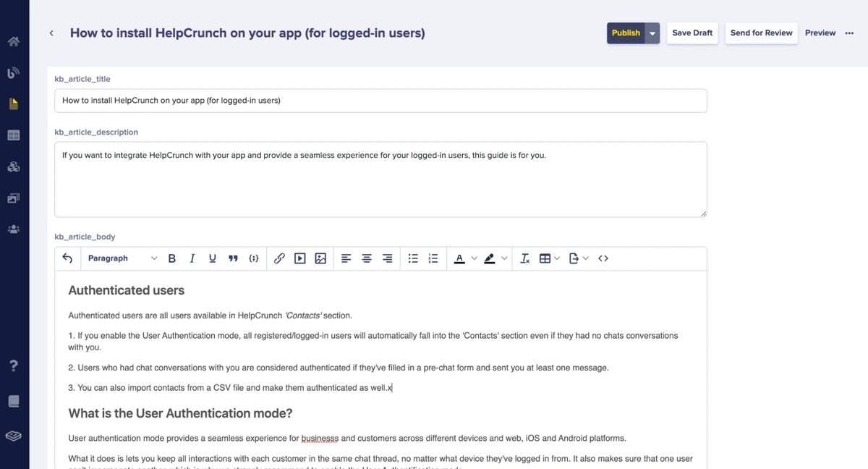Click into the kb_article_title field
Viewport: 868px width, 469px height.
click(380, 101)
